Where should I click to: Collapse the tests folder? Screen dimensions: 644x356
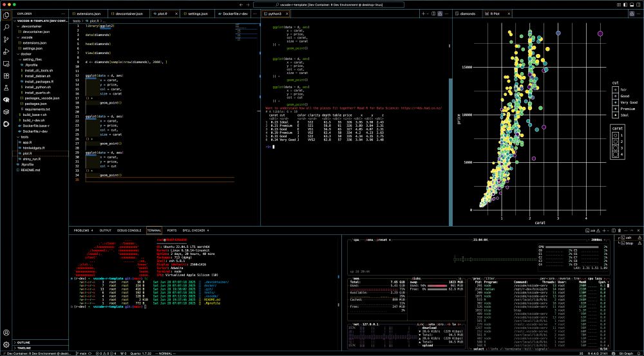point(41,136)
